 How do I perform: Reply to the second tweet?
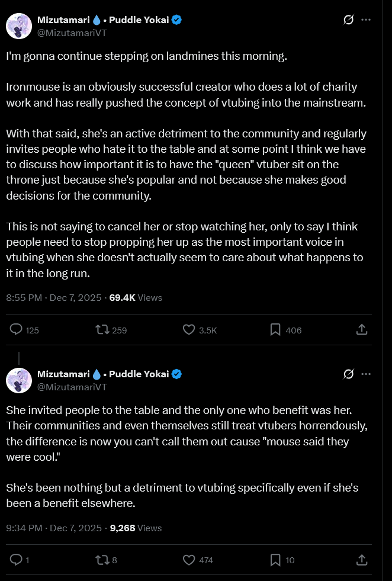[x=17, y=560]
